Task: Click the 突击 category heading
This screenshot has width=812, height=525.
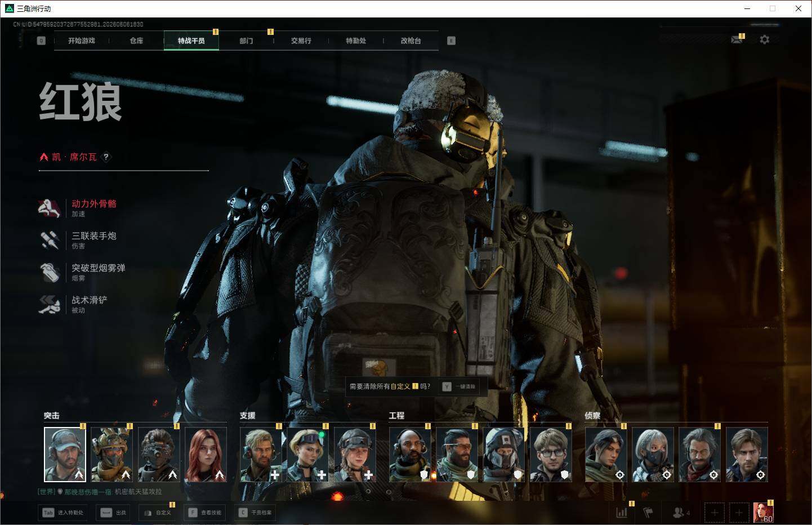Action: pos(52,416)
